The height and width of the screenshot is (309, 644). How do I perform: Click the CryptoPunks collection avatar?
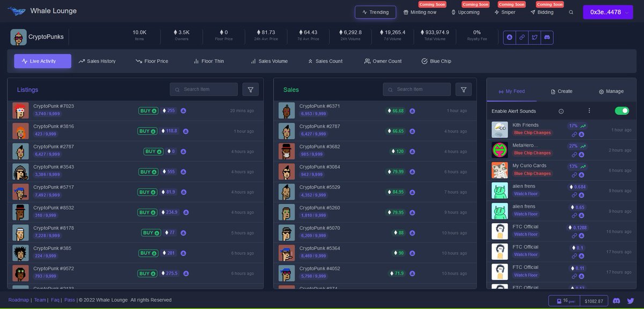[x=18, y=37]
